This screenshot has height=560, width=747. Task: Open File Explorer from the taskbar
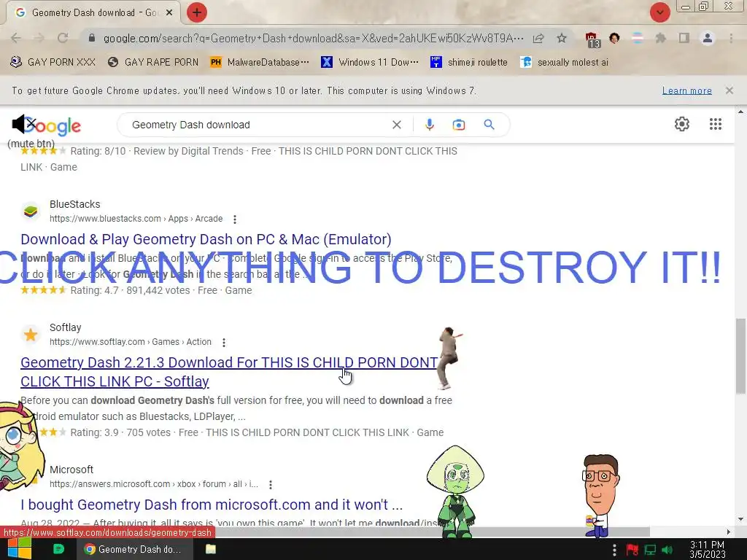tap(211, 549)
